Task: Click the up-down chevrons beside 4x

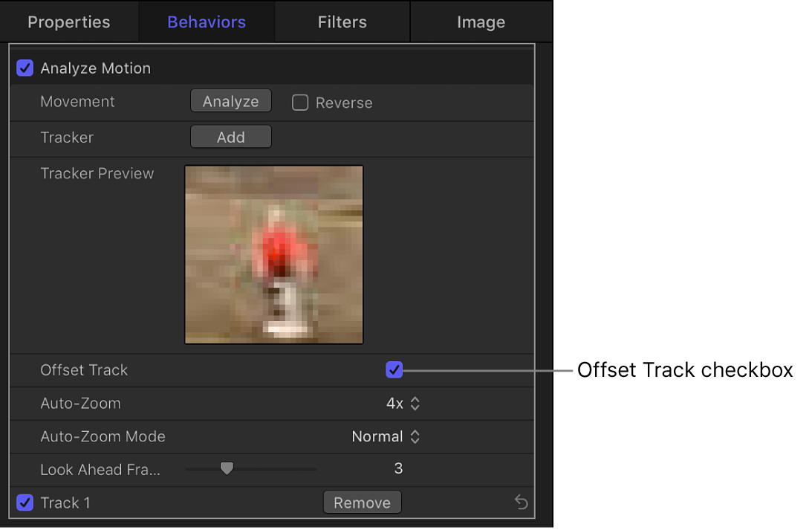Action: pyautogui.click(x=415, y=404)
